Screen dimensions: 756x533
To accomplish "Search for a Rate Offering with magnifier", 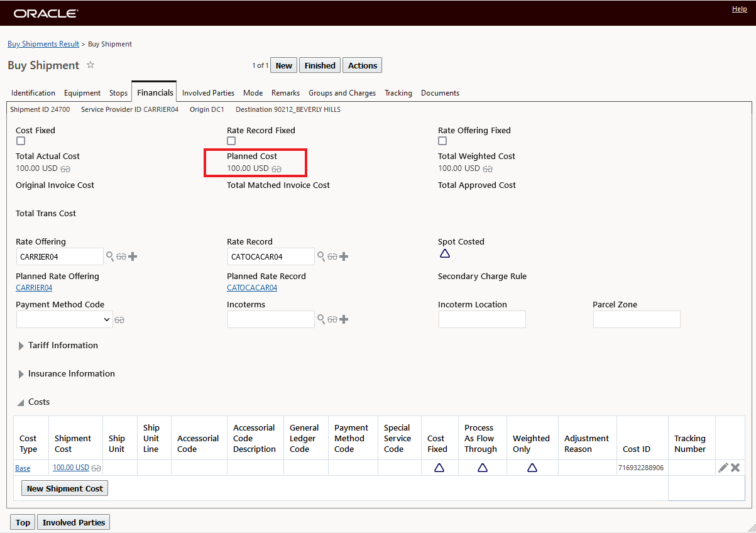I will 110,256.
